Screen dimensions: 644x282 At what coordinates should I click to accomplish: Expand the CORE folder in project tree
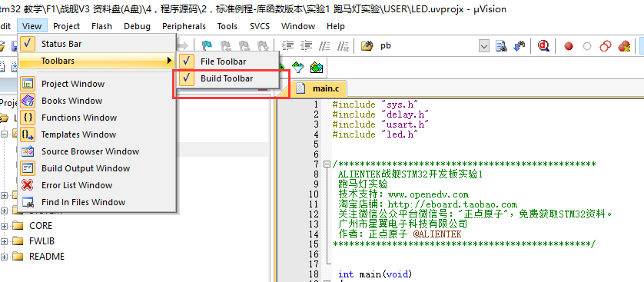(x=4, y=226)
